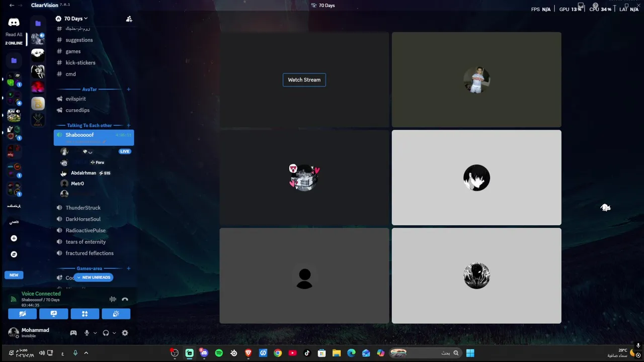Viewport: 644px width, 362px height.
Task: Select the Shabooooof voice channel
Action: point(94,137)
